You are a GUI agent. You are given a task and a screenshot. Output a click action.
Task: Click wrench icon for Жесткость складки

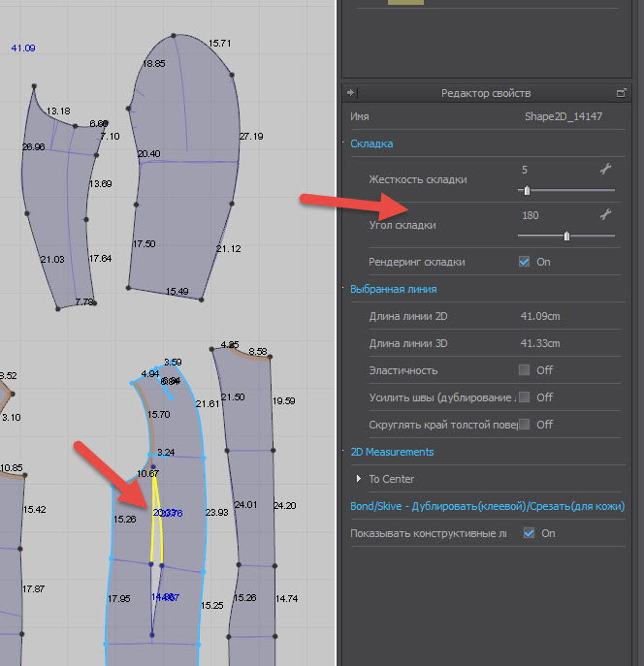(605, 169)
